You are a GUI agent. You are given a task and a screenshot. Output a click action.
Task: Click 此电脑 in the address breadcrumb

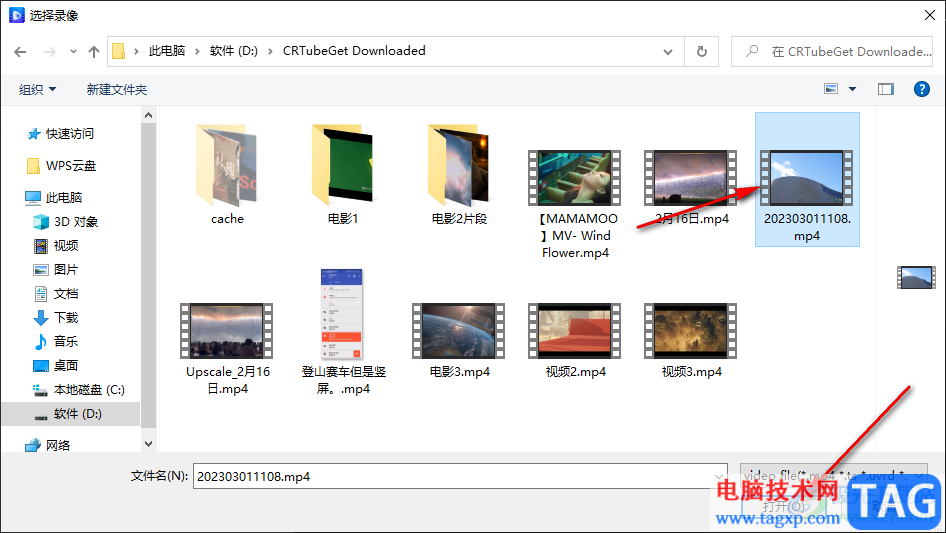[167, 51]
